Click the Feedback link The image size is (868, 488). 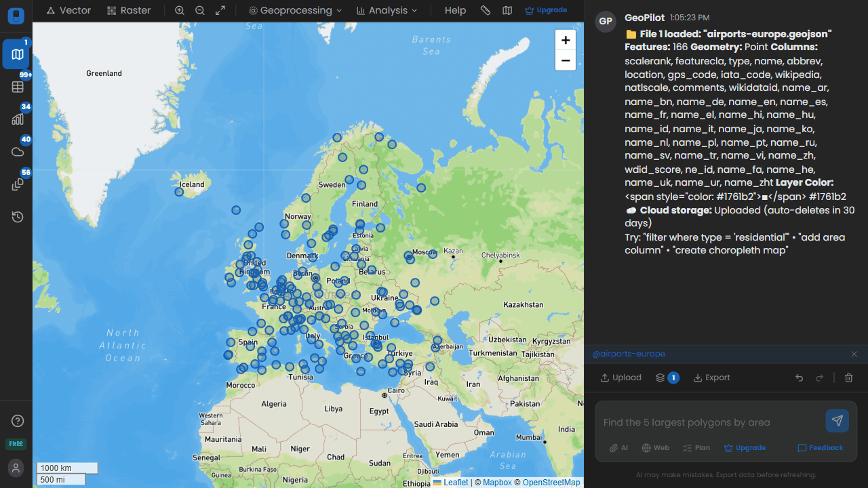[820, 447]
